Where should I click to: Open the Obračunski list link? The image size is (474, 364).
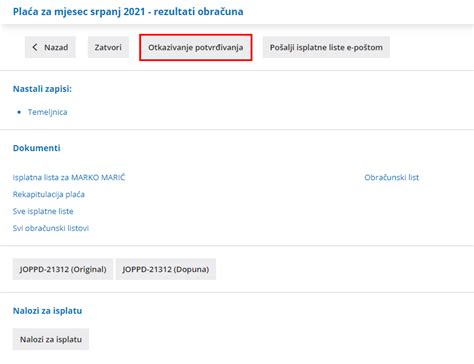pyautogui.click(x=391, y=177)
